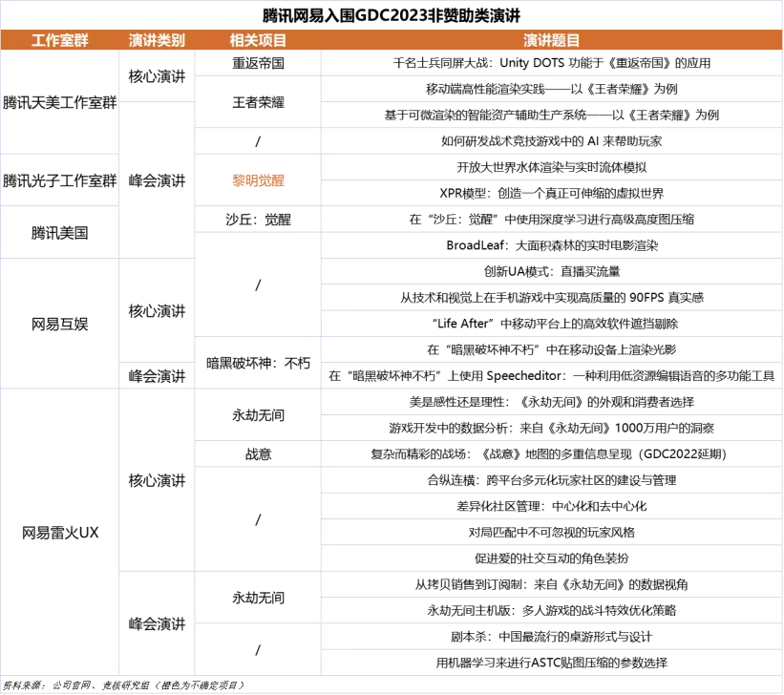Click the talk 合纵连横：跨平台多元化玩家社区的建设与管理

pyautogui.click(x=552, y=480)
